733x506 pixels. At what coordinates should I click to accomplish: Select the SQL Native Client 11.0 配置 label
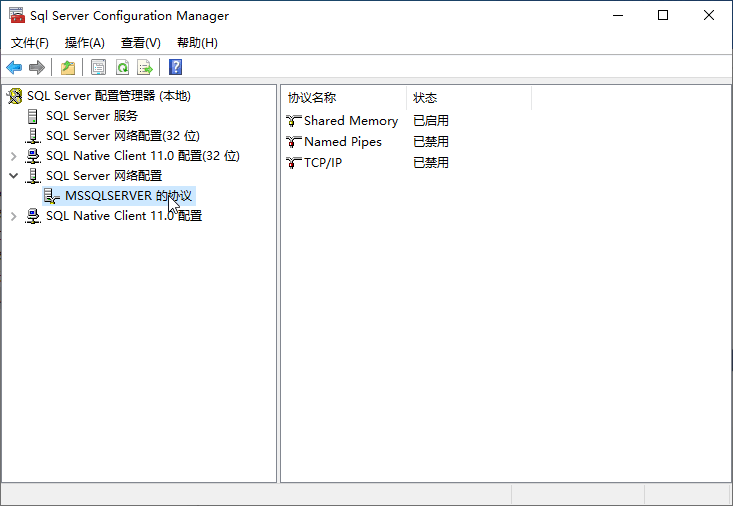[x=124, y=216]
